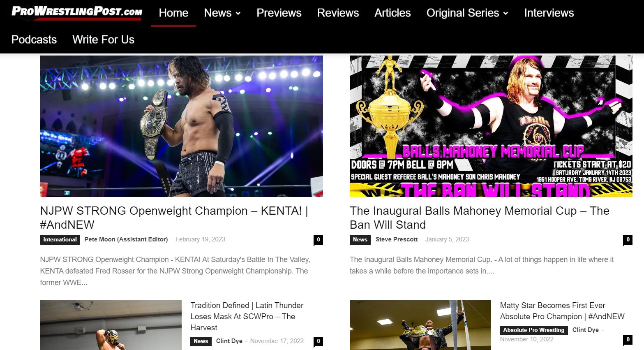Open author page for Pete Moon

point(126,239)
